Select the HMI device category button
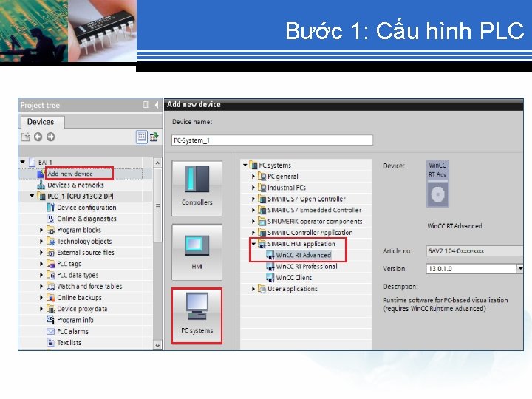Image resolution: width=532 pixels, height=399 pixels. (197, 252)
